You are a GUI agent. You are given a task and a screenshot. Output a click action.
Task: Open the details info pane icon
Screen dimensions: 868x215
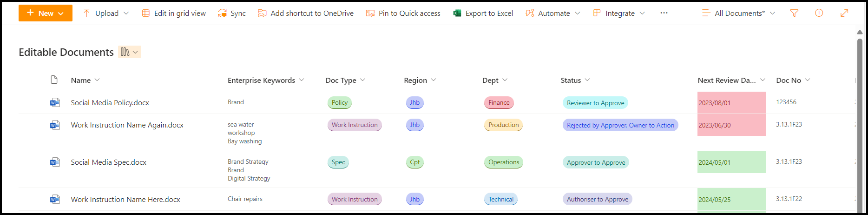pos(819,13)
